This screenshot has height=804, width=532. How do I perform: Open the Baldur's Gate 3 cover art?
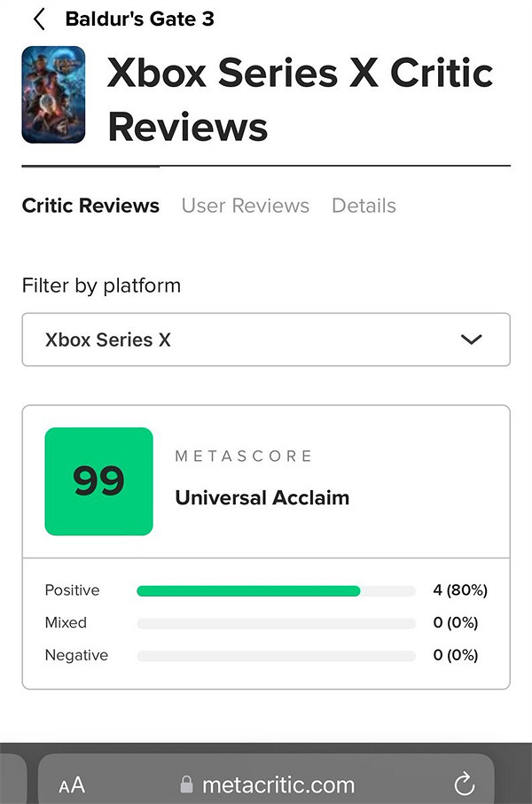(54, 95)
